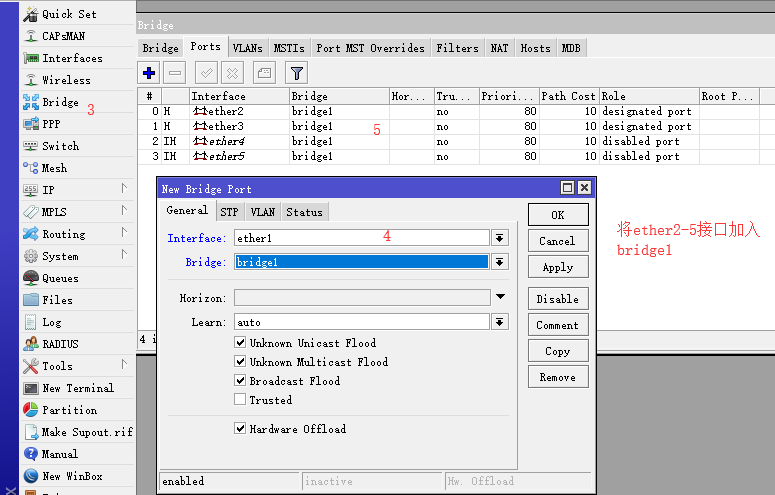Open the filter funnel icon
775x495 pixels.
click(297, 73)
